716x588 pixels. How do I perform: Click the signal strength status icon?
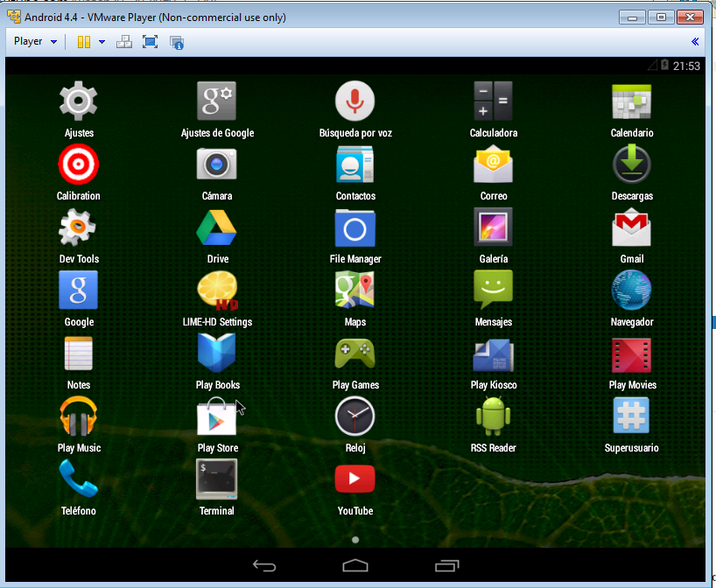click(x=652, y=66)
